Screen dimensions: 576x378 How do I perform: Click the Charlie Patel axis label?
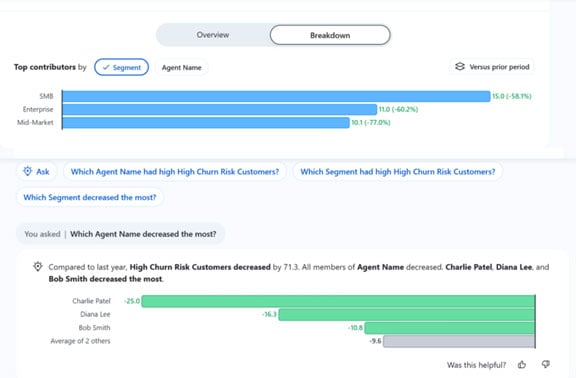coord(91,301)
